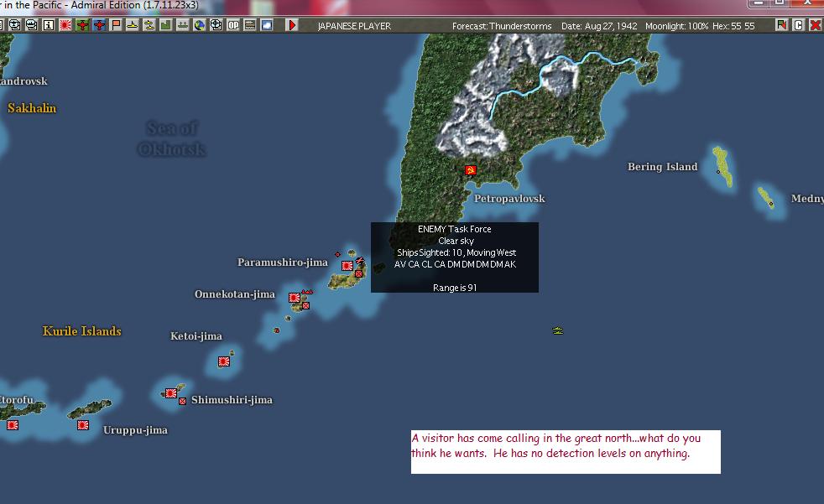Click the red arrow end turn button
The width and height of the screenshot is (824, 504).
tap(292, 24)
